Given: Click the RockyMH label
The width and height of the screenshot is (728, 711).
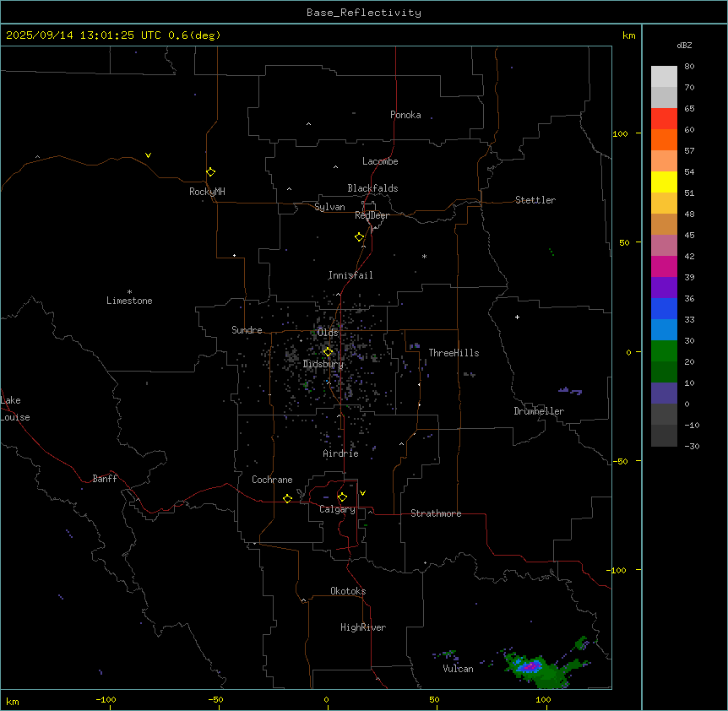Looking at the screenshot, I should click(x=207, y=192).
